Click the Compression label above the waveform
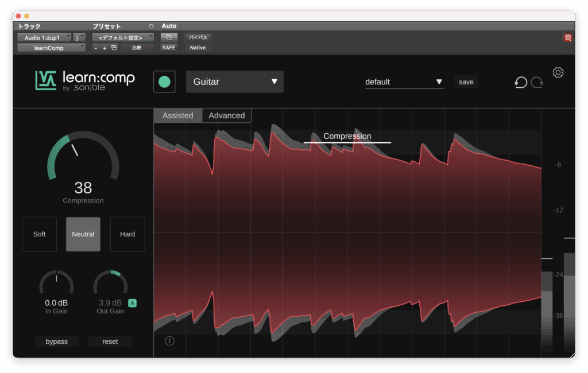Screen dimensions: 588x373 pos(347,136)
